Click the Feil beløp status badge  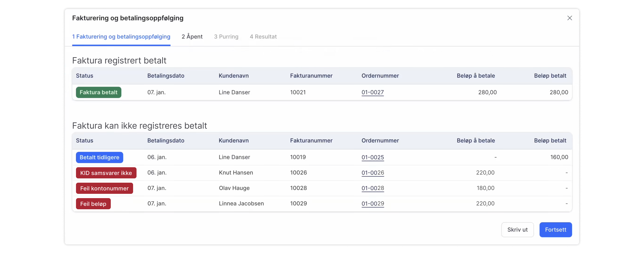tap(93, 204)
